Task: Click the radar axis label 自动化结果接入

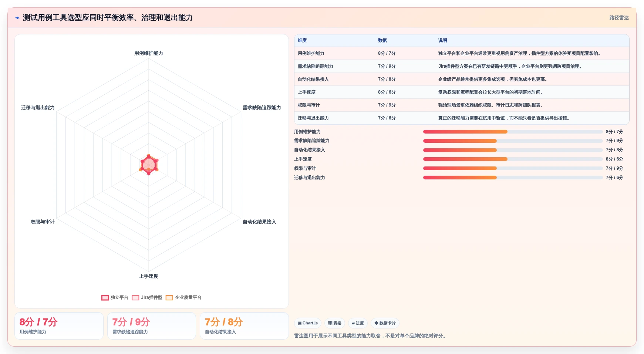Action: 260,222
